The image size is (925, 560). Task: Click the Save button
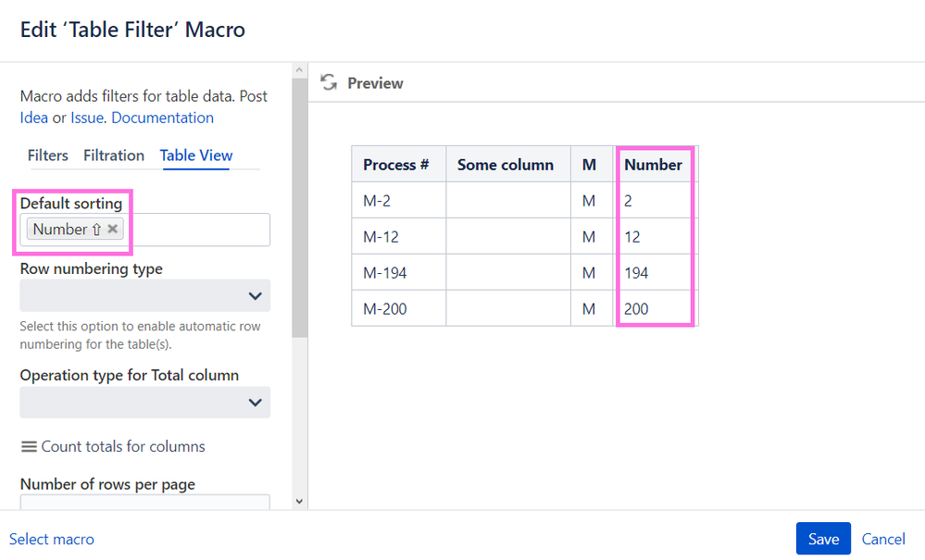point(823,539)
